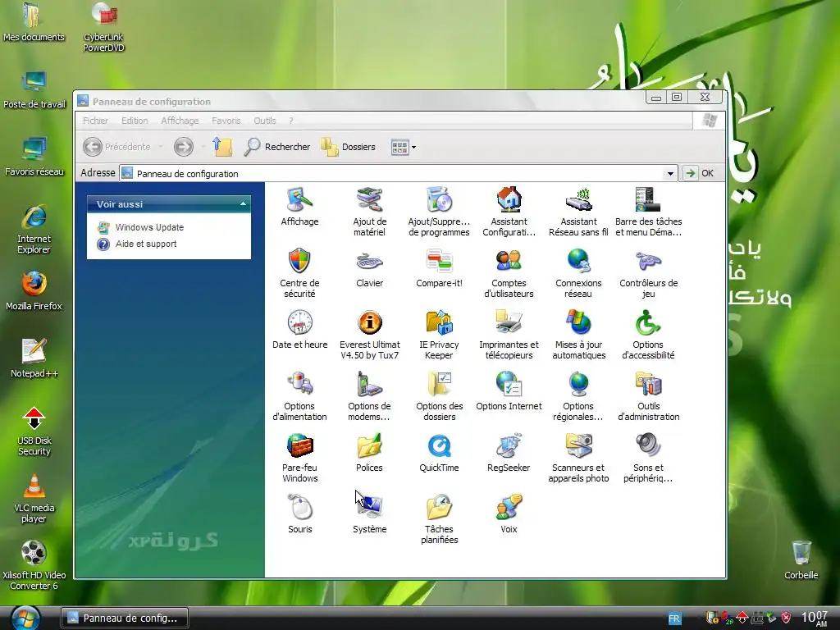Select the Corbeille recycle bin
The height and width of the screenshot is (630, 840).
[801, 559]
